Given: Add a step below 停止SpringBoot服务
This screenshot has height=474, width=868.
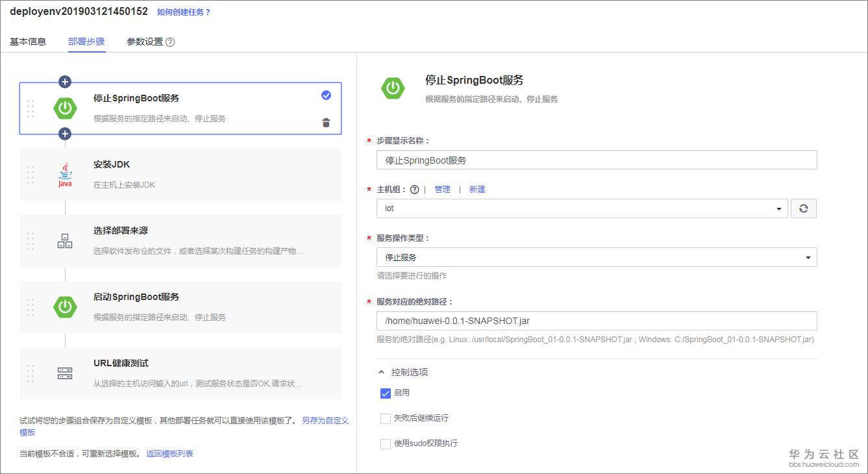Looking at the screenshot, I should [65, 134].
